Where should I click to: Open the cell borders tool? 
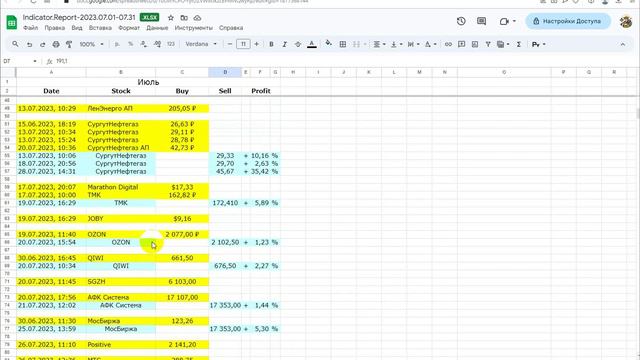[343, 44]
